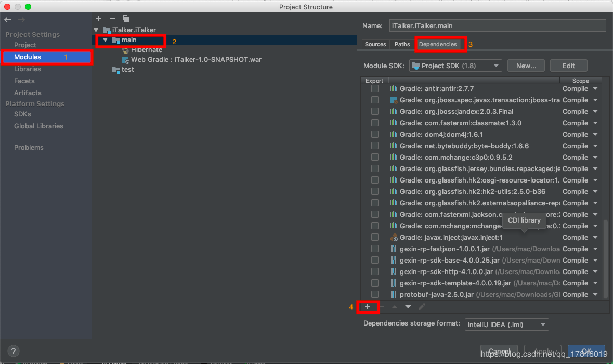Click the test module folder icon
Viewport: 613px width, 364px height.
116,70
